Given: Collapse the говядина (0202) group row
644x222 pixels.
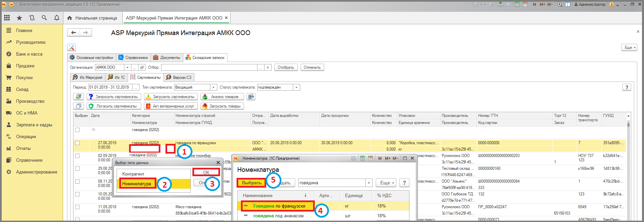Looking at the screenshot, I should pyautogui.click(x=93, y=130).
